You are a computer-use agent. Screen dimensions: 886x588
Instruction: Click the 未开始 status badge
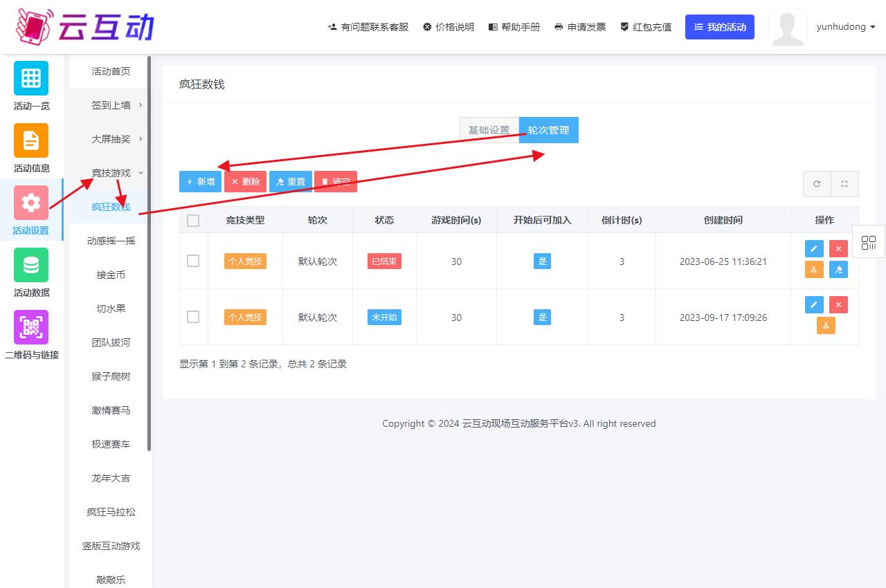click(x=384, y=318)
